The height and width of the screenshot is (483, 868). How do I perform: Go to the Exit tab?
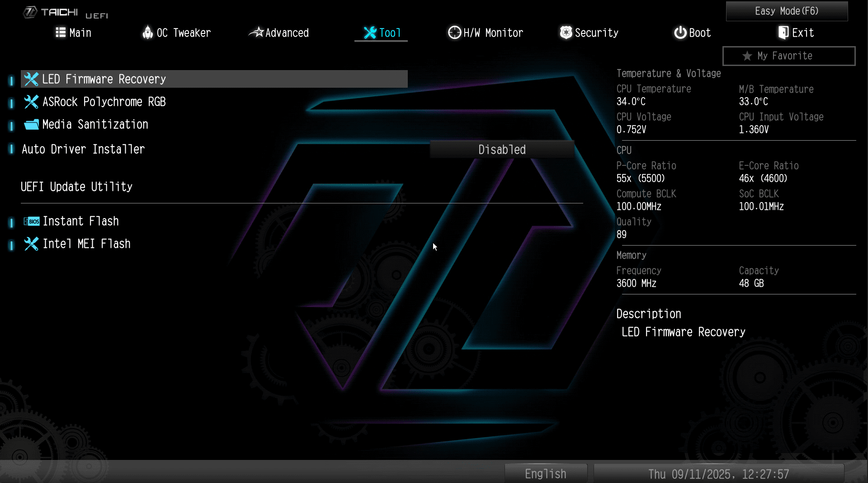click(x=796, y=33)
